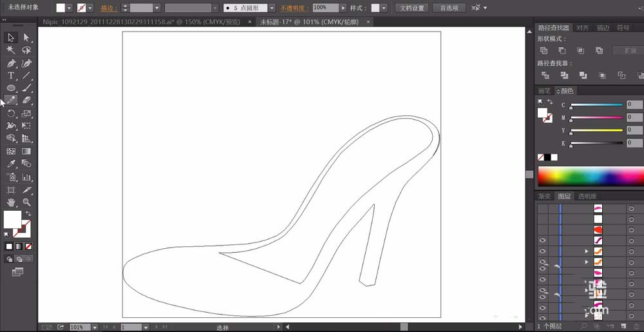Select the Magic Wand tool

[11, 50]
